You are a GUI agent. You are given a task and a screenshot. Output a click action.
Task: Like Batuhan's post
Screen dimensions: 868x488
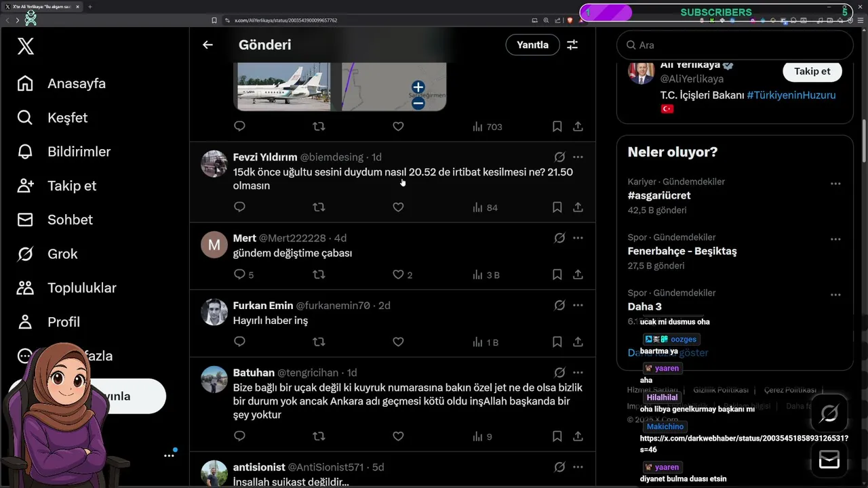[398, 436]
